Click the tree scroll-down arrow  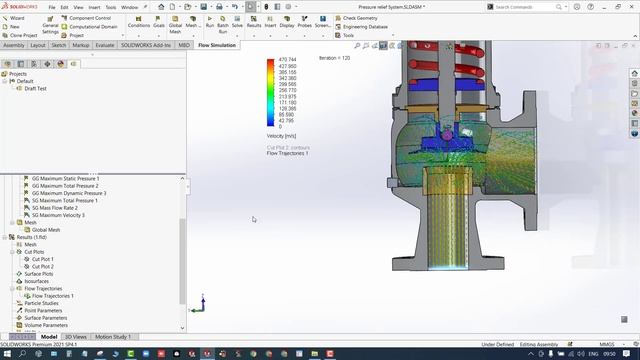182,328
